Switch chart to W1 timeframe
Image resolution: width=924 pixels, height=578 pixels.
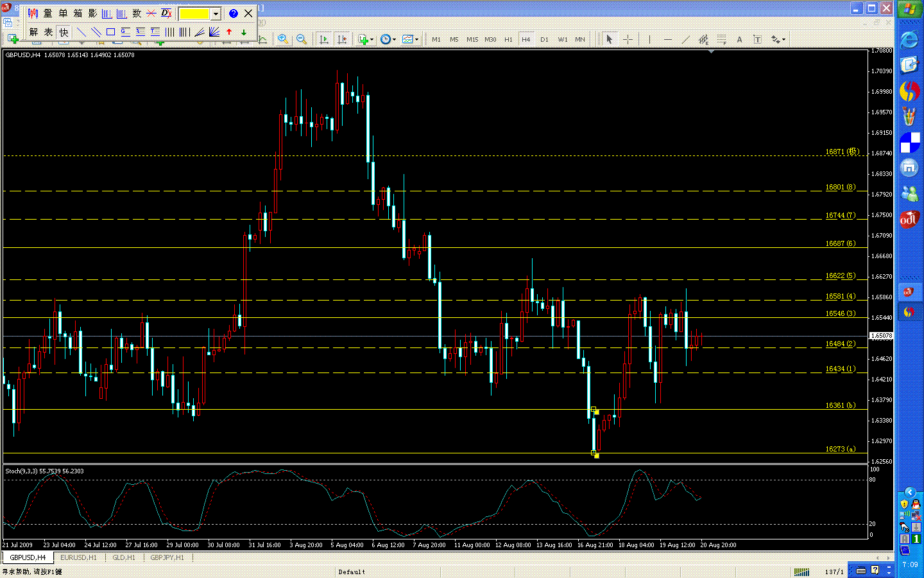pyautogui.click(x=563, y=39)
